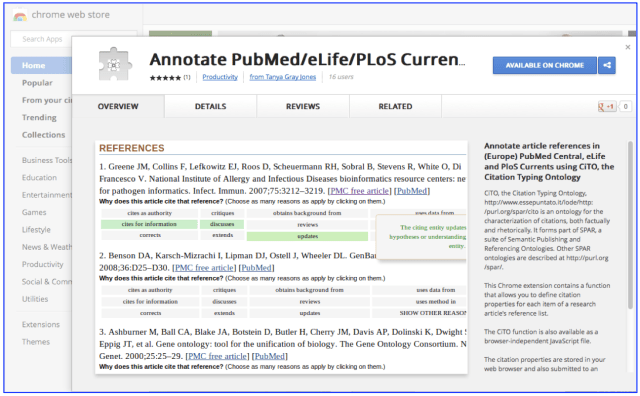640x396 pixels.
Task: Click the extension title heading
Action: (307, 60)
